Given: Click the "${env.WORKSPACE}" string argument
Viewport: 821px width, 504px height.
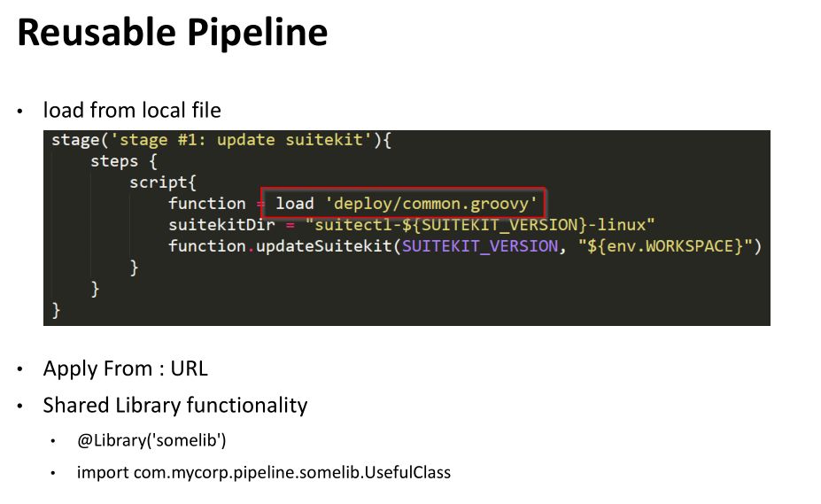Looking at the screenshot, I should pyautogui.click(x=665, y=246).
